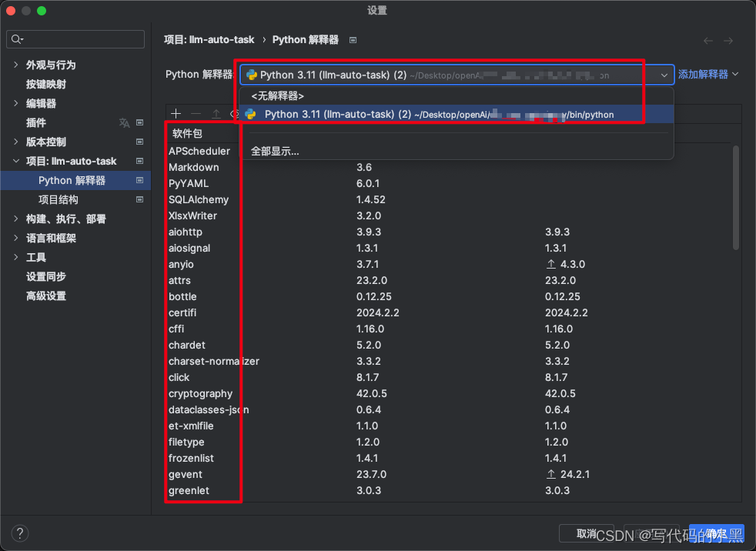
Task: Open 设置同步 settings page
Action: (45, 277)
